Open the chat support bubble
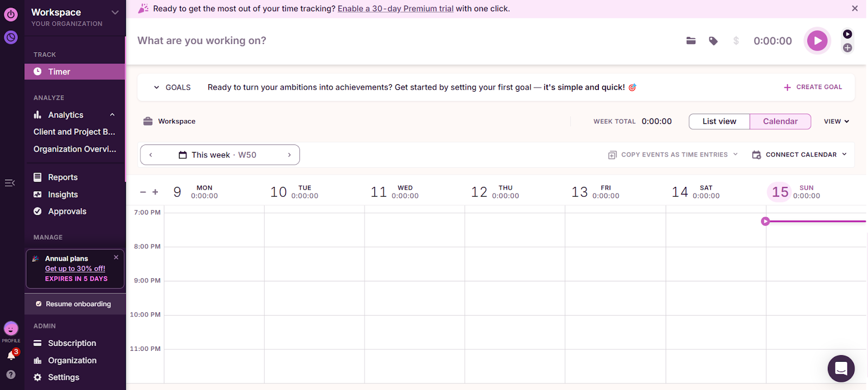The image size is (868, 390). tap(841, 368)
